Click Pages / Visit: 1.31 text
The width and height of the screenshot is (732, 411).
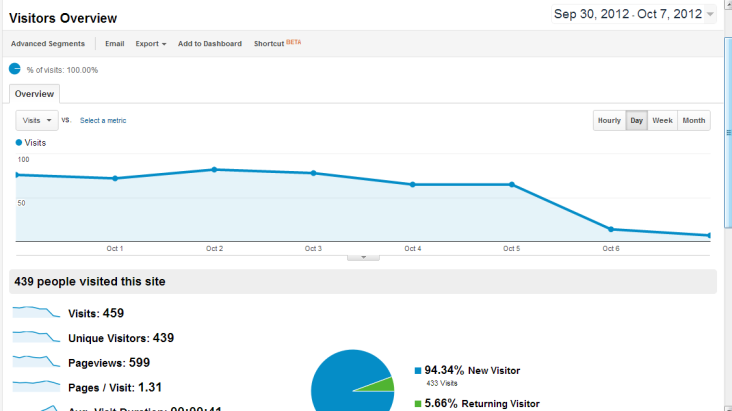point(115,387)
